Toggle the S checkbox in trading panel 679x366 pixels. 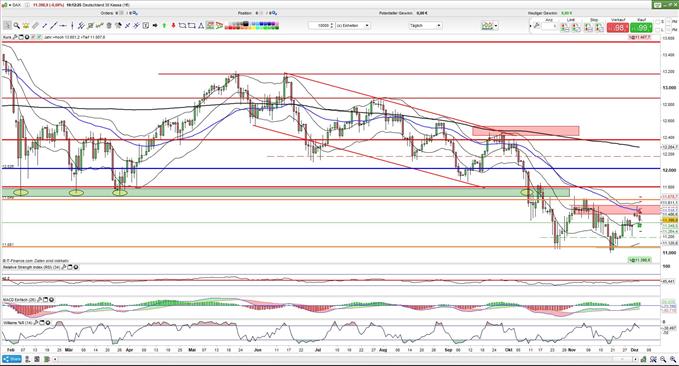coord(657,22)
